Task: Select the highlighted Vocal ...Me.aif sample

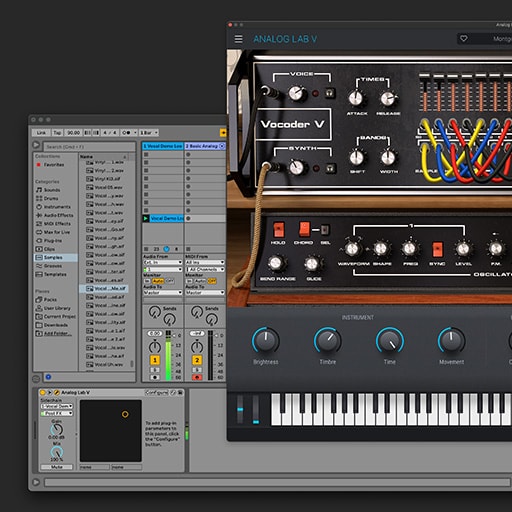Action: tap(103, 288)
